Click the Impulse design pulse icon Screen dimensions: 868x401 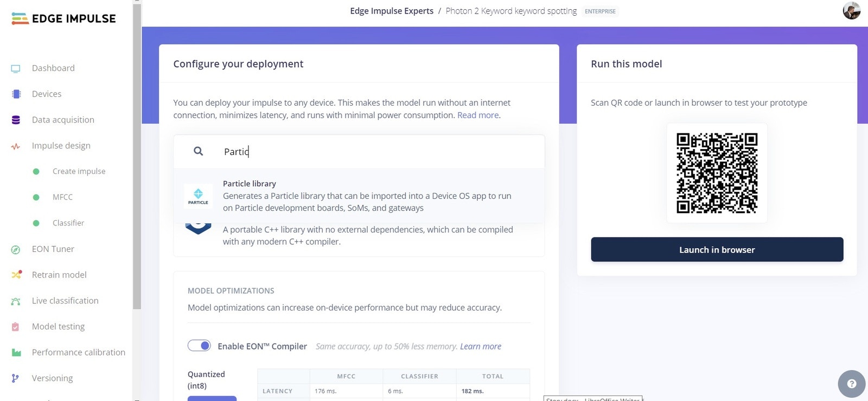click(16, 146)
